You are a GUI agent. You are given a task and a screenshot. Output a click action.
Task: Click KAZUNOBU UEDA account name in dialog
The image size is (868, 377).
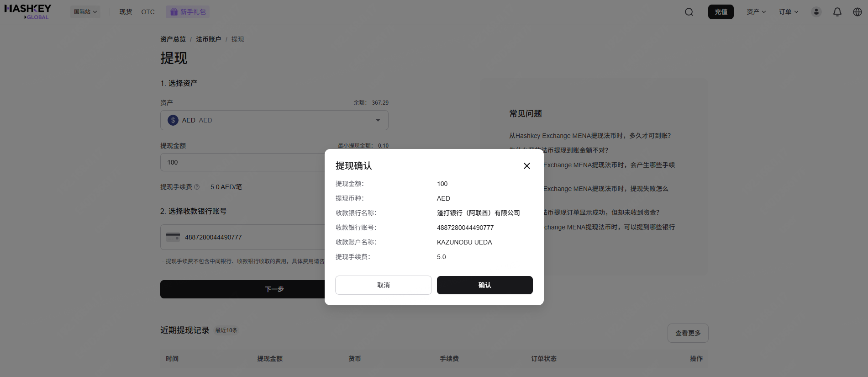(x=464, y=242)
